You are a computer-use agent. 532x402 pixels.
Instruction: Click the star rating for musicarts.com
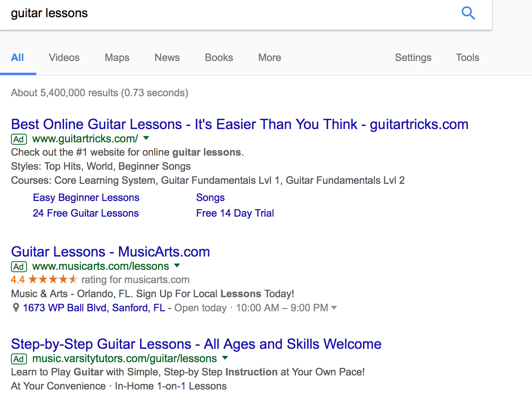[52, 279]
